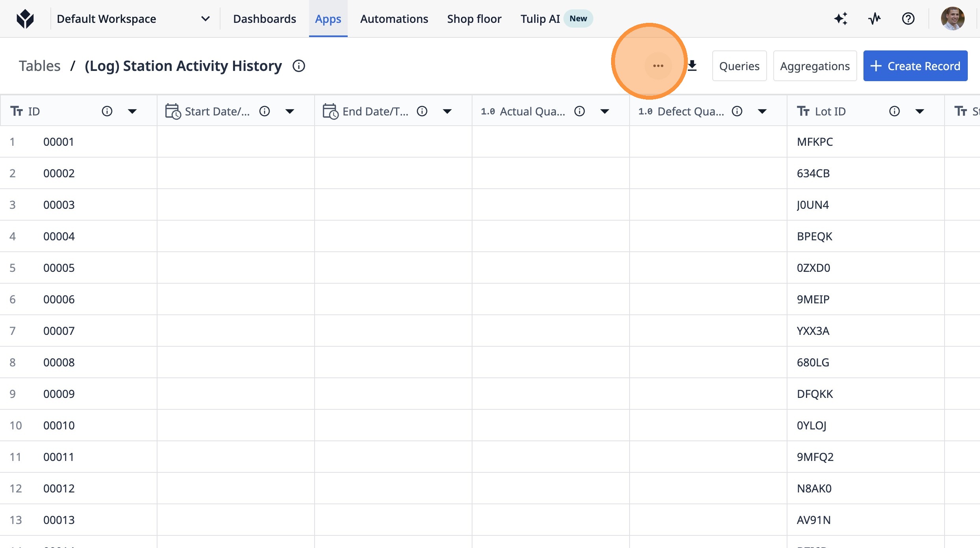Open the Defect Quantity column dropdown arrow

(x=762, y=111)
